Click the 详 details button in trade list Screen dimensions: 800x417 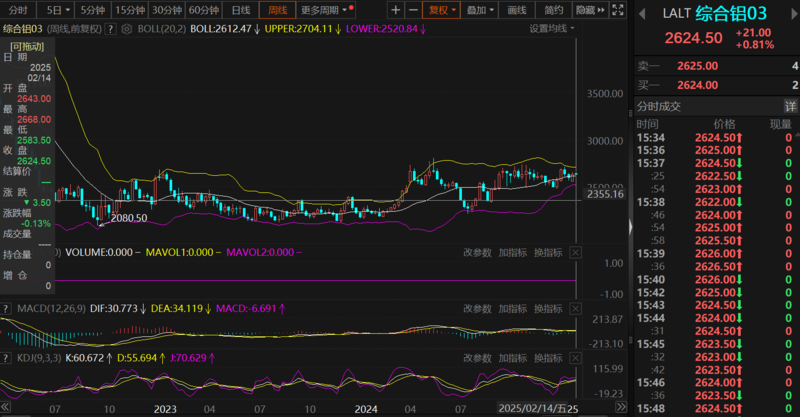tap(790, 106)
